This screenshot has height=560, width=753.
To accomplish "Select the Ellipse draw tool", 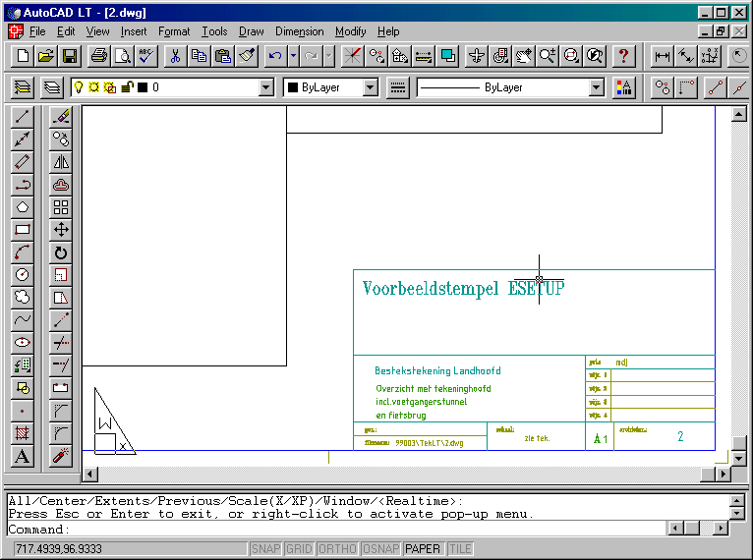I will pos(22,343).
